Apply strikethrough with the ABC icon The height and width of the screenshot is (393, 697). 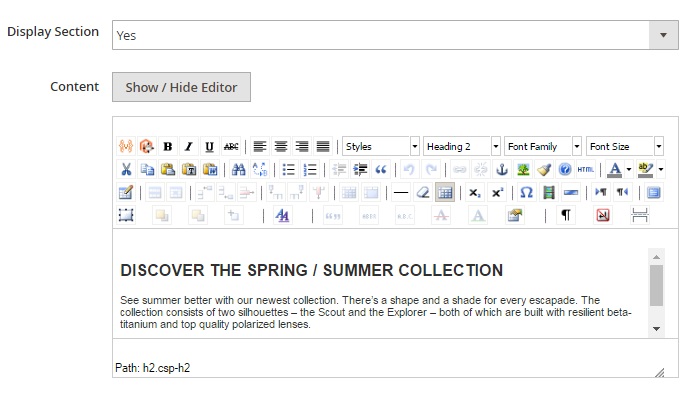pos(231,146)
